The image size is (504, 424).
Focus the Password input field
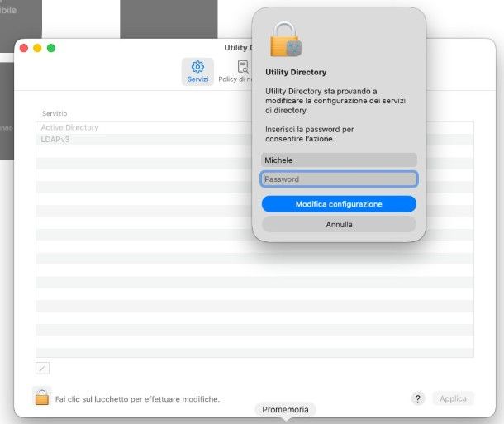tap(339, 179)
